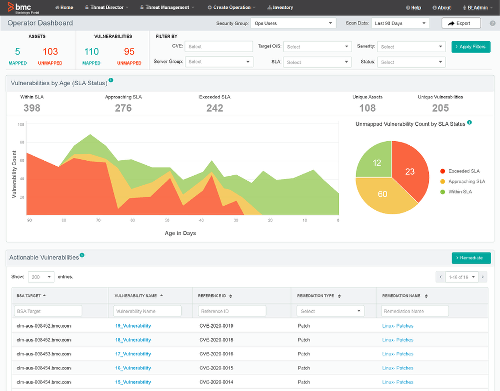Click the 95 unmapped vulnerabilities count
Viewport: 500px width, 391px height.
tap(129, 52)
